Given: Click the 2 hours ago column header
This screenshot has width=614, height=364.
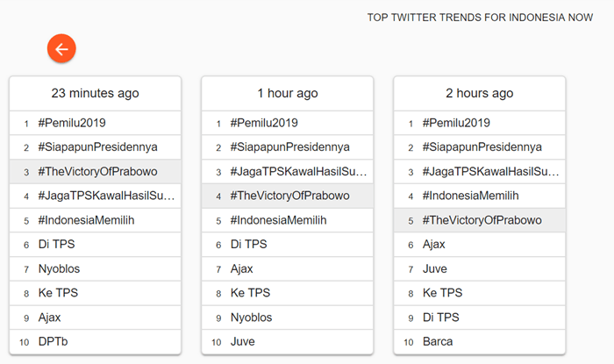Looking at the screenshot, I should click(x=479, y=93).
